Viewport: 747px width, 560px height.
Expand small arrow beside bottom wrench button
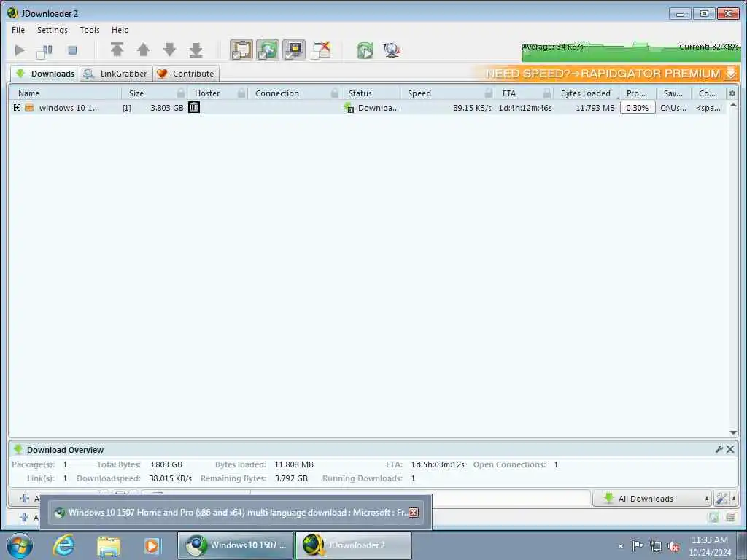tap(734, 499)
